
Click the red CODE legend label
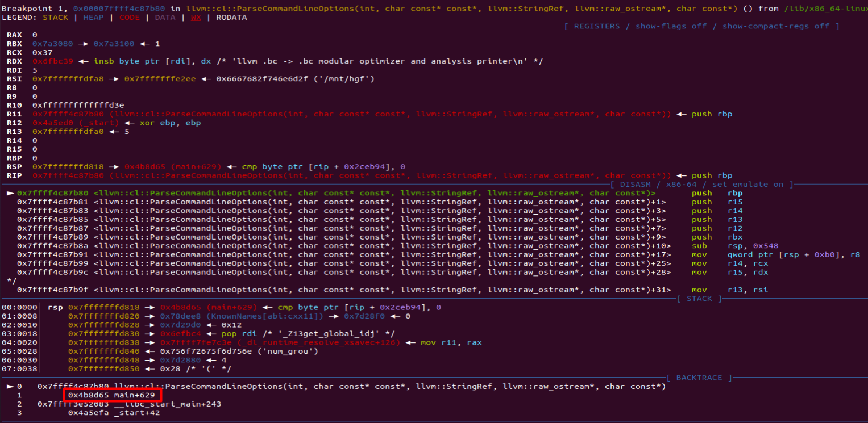(x=129, y=17)
